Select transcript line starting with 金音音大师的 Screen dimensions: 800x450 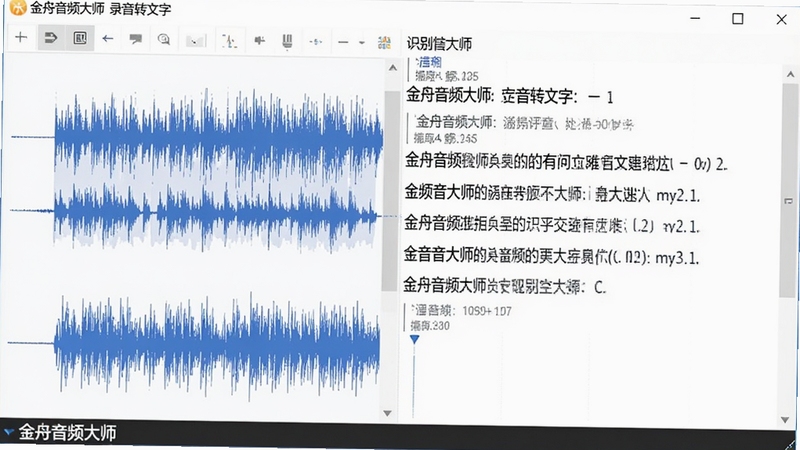551,256
